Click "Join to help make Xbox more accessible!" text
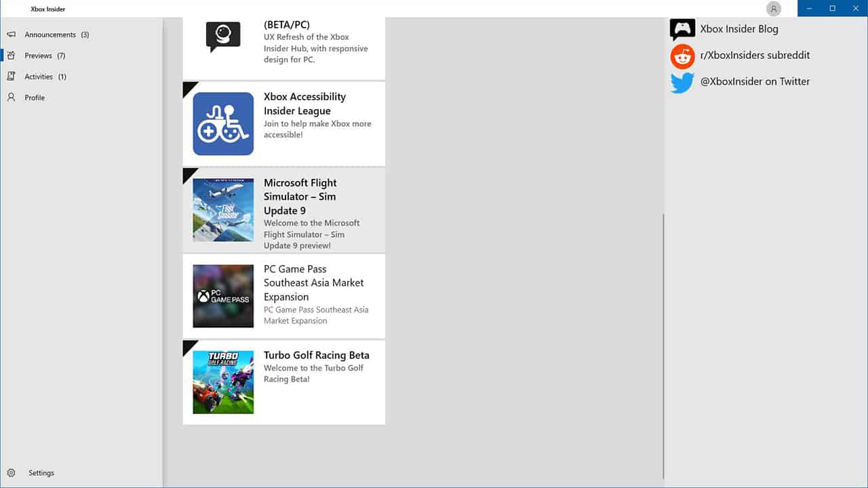The width and height of the screenshot is (868, 488). (317, 129)
